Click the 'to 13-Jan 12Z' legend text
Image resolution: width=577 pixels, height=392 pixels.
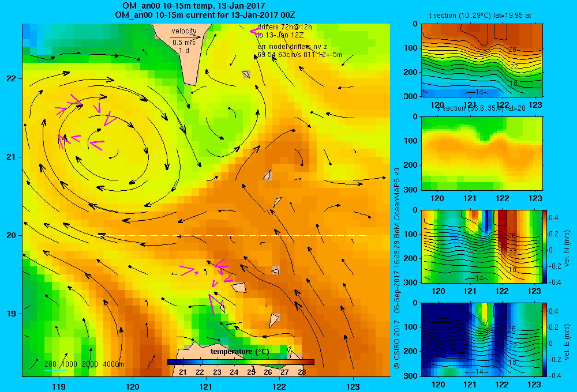pos(280,35)
